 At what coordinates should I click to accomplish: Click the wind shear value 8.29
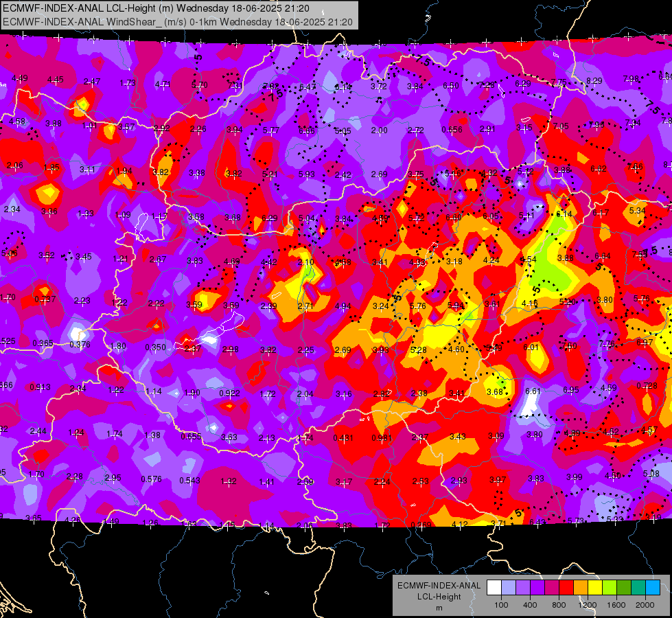coord(594,80)
